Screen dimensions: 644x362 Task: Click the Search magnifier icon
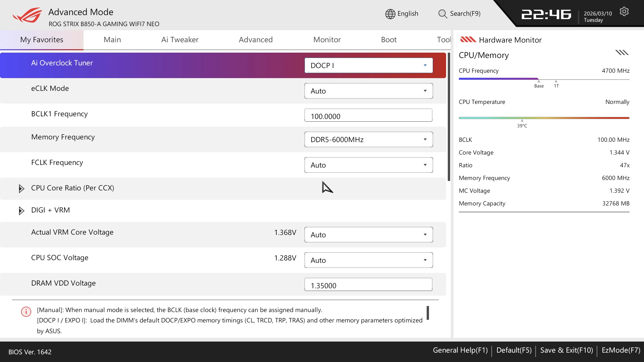pyautogui.click(x=442, y=14)
